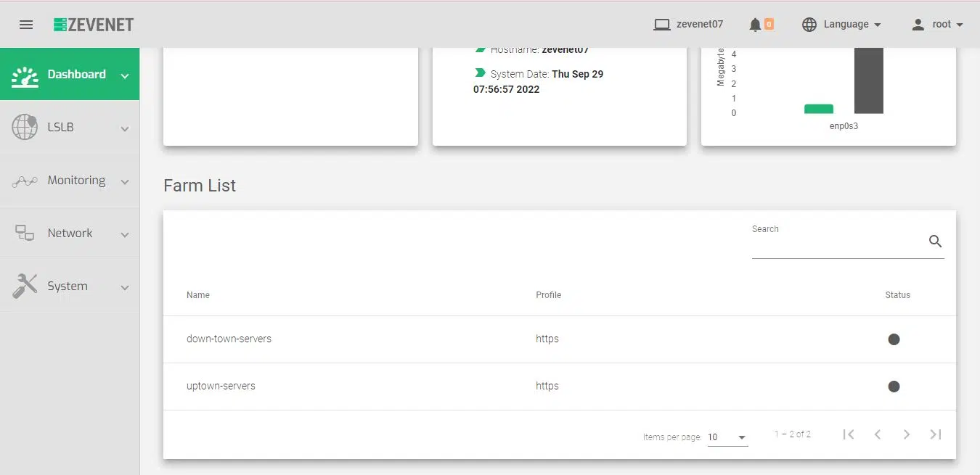Toggle status of down-town-servers farm
Screen dimensions: 980x475
coord(894,339)
